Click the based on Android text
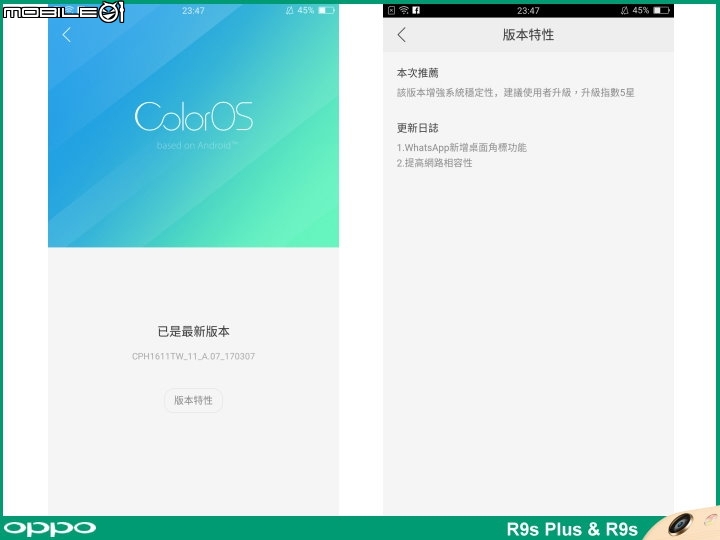Image resolution: width=720 pixels, height=540 pixels. point(197,146)
